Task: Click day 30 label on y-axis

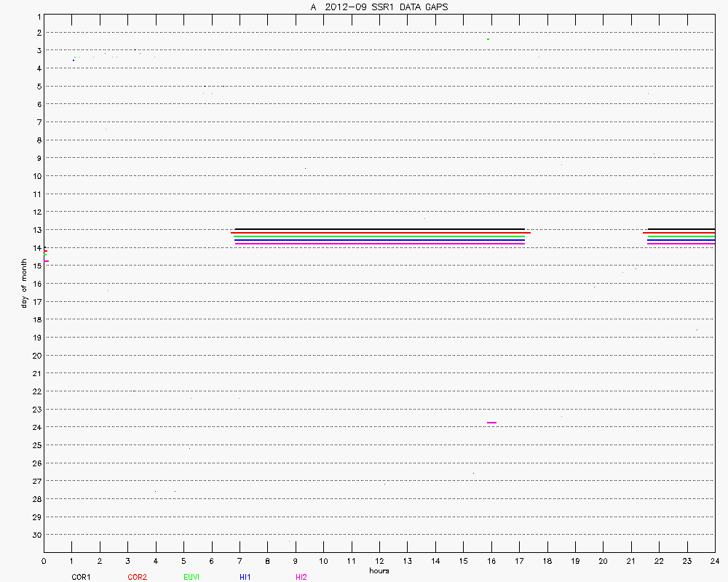Action: coord(36,535)
